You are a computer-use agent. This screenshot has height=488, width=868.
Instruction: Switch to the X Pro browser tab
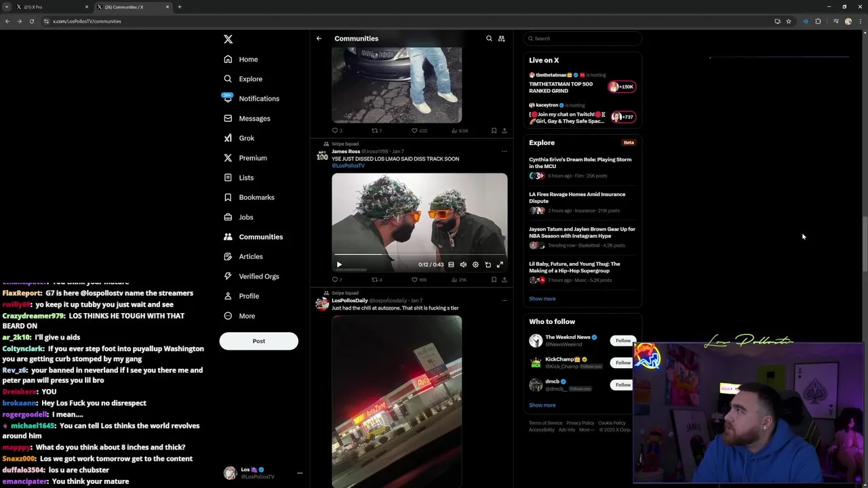coord(51,7)
